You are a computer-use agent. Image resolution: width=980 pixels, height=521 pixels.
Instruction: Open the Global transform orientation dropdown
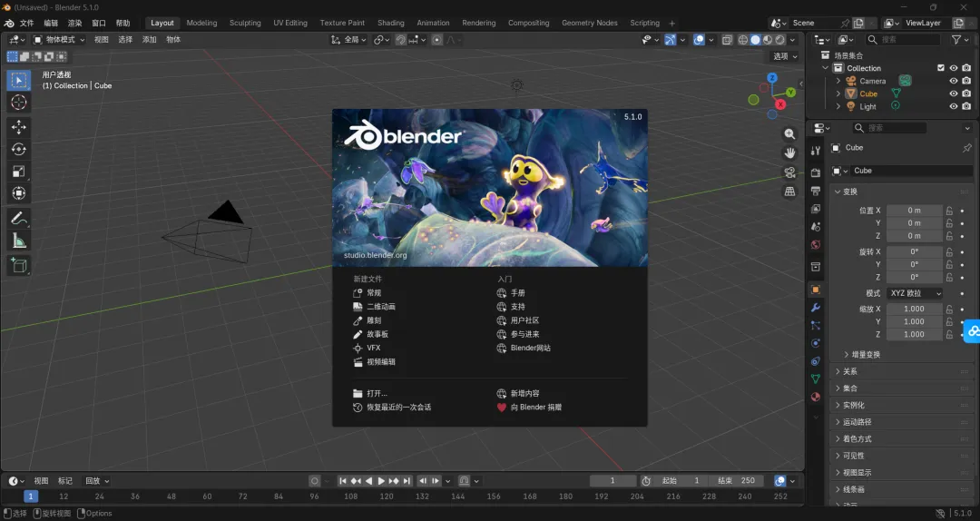(x=348, y=39)
